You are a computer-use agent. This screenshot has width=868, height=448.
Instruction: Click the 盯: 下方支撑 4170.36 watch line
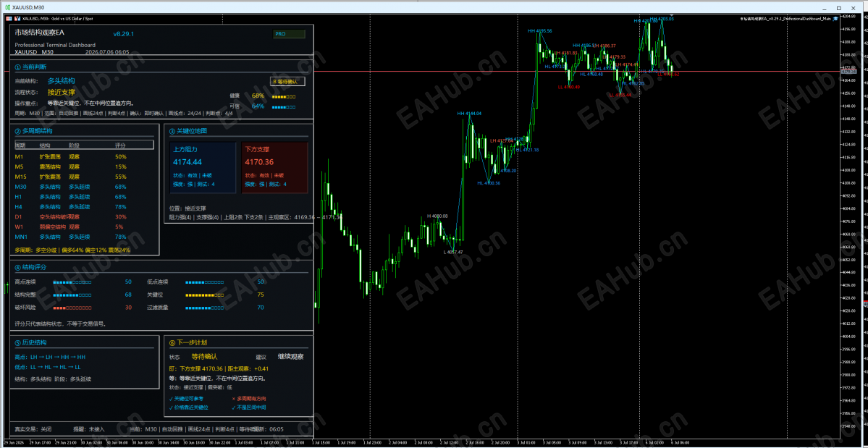(219, 369)
